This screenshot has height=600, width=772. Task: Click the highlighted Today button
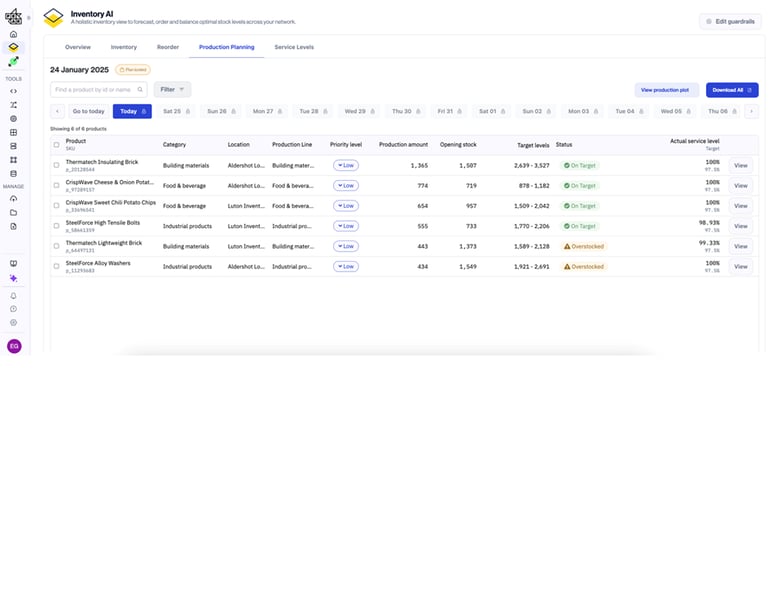coord(132,111)
